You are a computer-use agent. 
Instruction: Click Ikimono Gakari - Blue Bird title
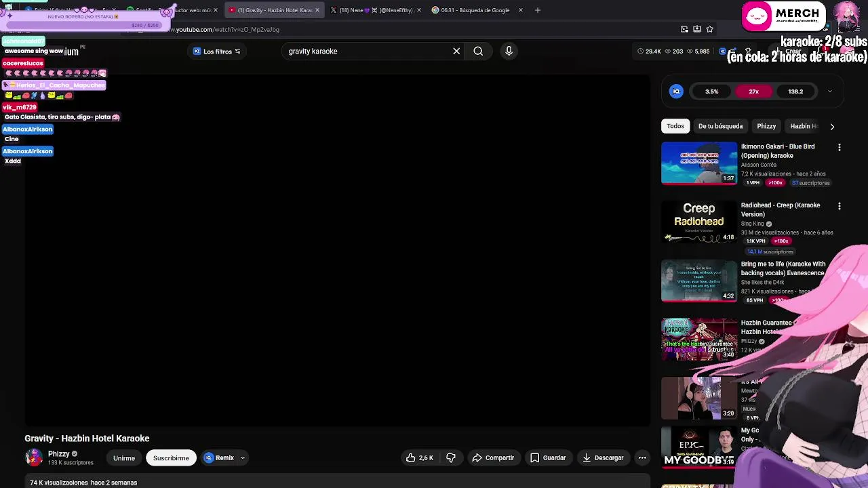coord(778,151)
